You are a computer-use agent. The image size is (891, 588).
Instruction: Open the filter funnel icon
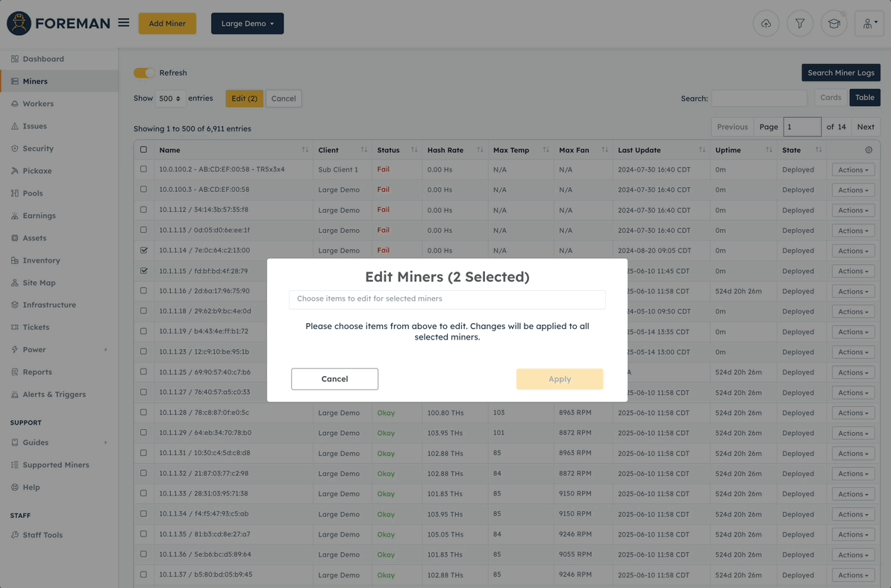[799, 23]
